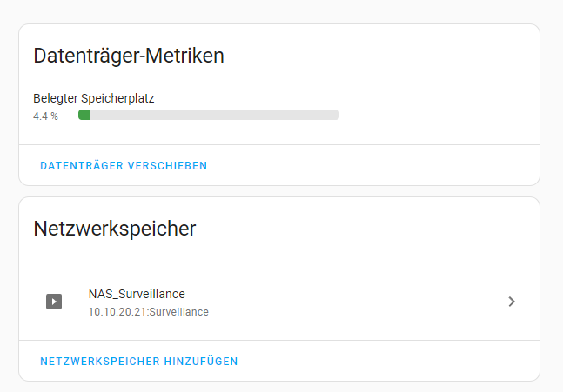The width and height of the screenshot is (563, 392).
Task: Expand NAS_Surveillance using the right chevron
Action: click(512, 302)
